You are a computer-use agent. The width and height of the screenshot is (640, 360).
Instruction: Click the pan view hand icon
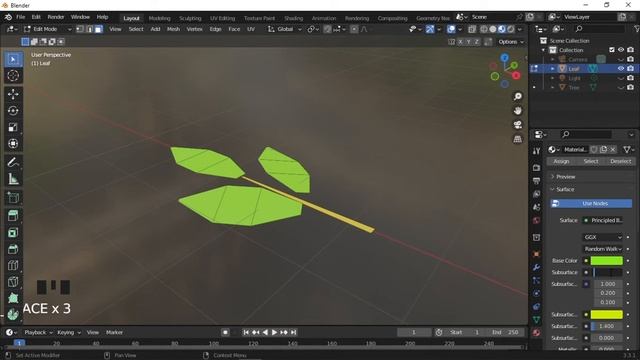click(x=518, y=111)
